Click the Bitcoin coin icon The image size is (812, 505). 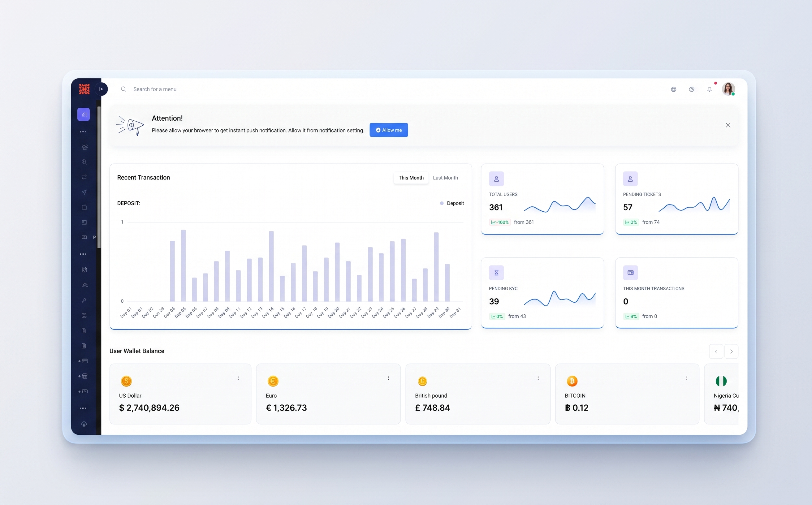tap(572, 381)
